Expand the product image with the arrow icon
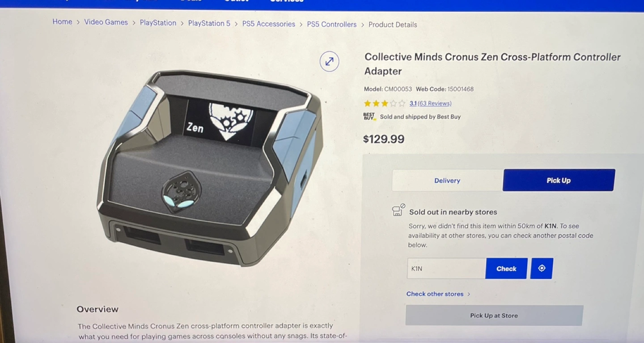Screen dimensions: 644x343 pyautogui.click(x=329, y=61)
